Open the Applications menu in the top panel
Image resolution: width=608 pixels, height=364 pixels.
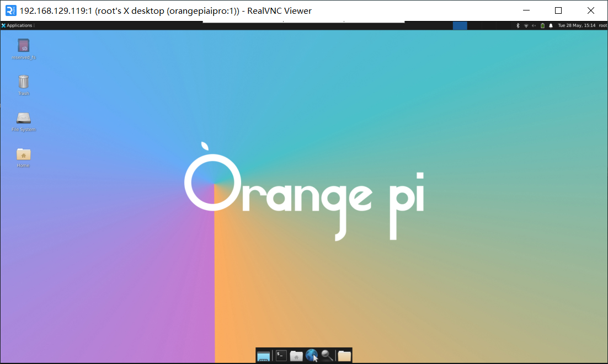tap(18, 25)
